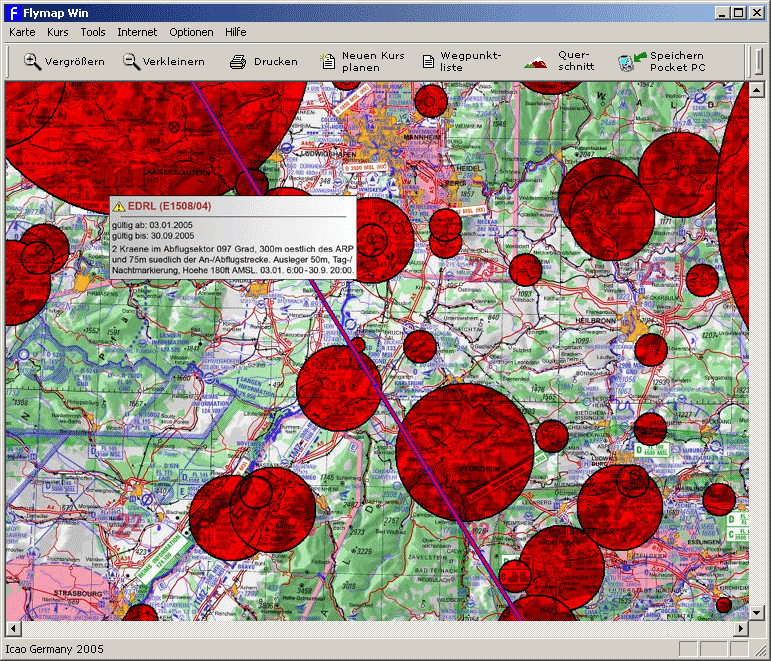Click the Wegpunktliste label

pyautogui.click(x=471, y=61)
